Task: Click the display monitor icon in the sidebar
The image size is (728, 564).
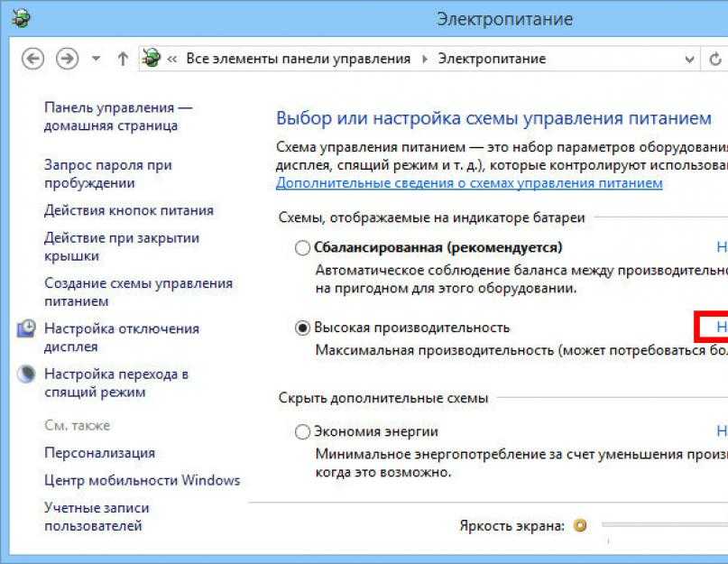Action: (26, 328)
